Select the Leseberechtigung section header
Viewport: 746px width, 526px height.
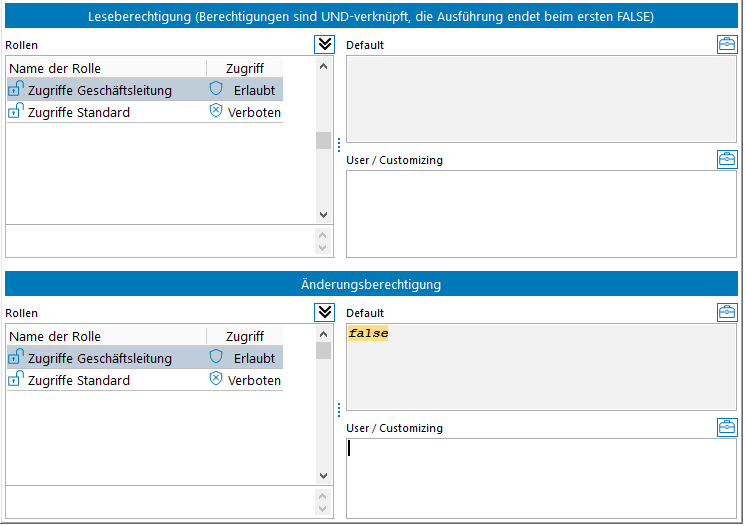coord(371,17)
